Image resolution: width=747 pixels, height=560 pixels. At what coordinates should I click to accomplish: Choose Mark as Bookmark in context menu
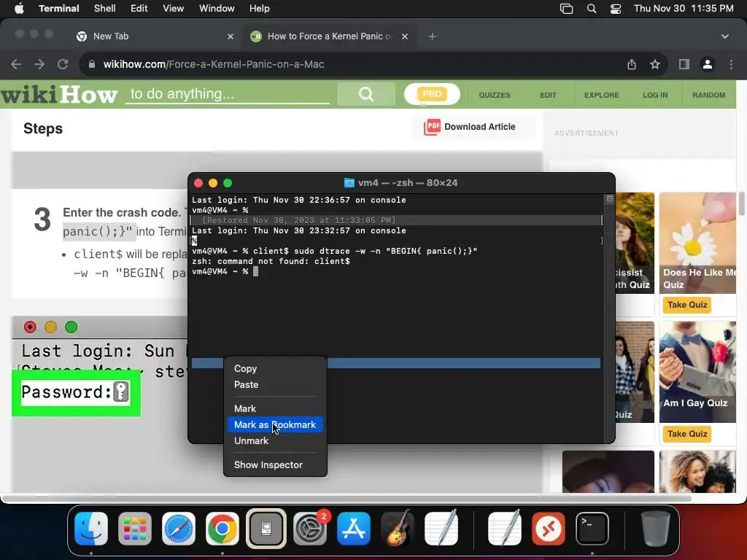(x=275, y=425)
